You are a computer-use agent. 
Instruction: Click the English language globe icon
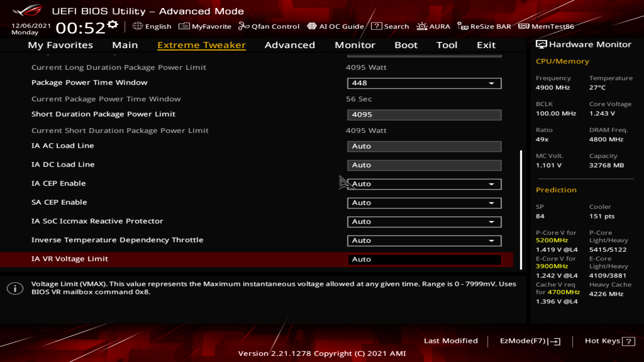coord(138,26)
